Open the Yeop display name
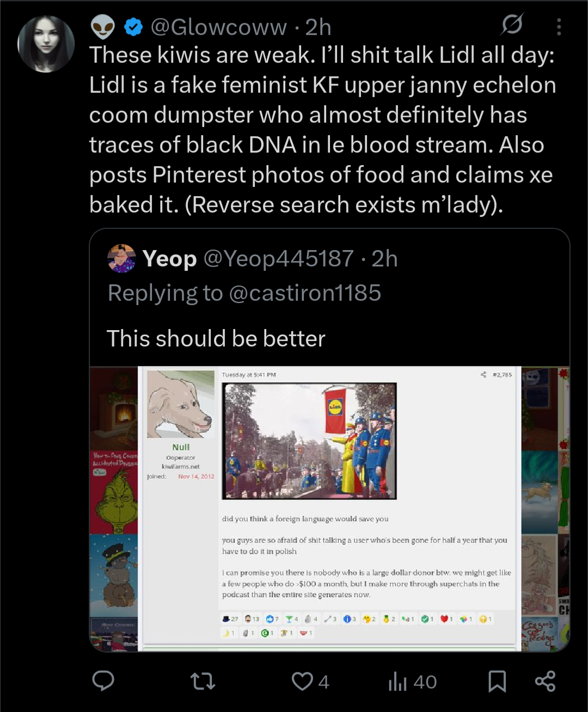 pyautogui.click(x=169, y=259)
